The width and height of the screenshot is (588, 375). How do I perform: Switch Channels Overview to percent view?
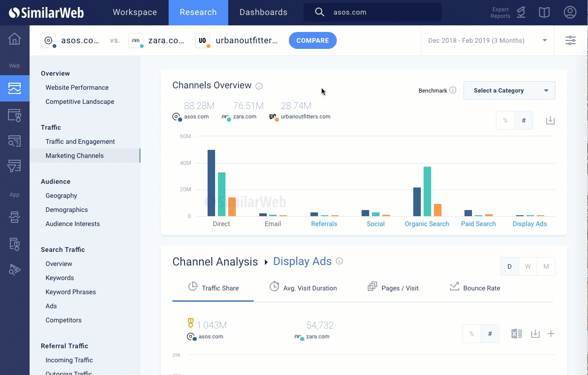click(505, 121)
